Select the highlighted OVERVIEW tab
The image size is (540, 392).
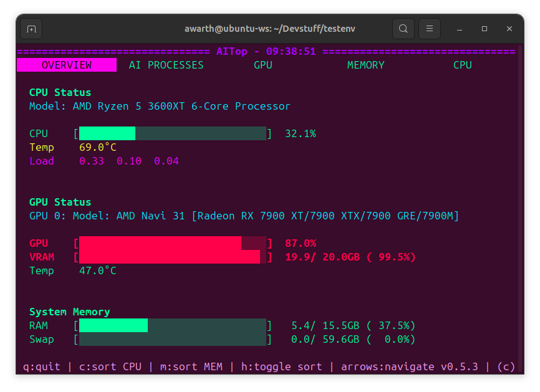[67, 65]
